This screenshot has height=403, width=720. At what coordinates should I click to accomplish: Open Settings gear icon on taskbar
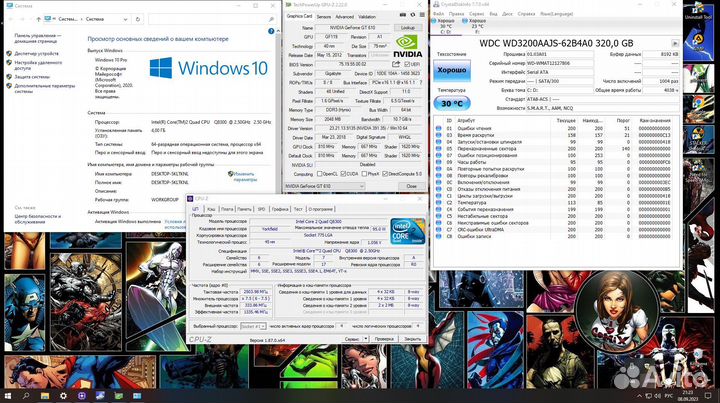click(63, 396)
